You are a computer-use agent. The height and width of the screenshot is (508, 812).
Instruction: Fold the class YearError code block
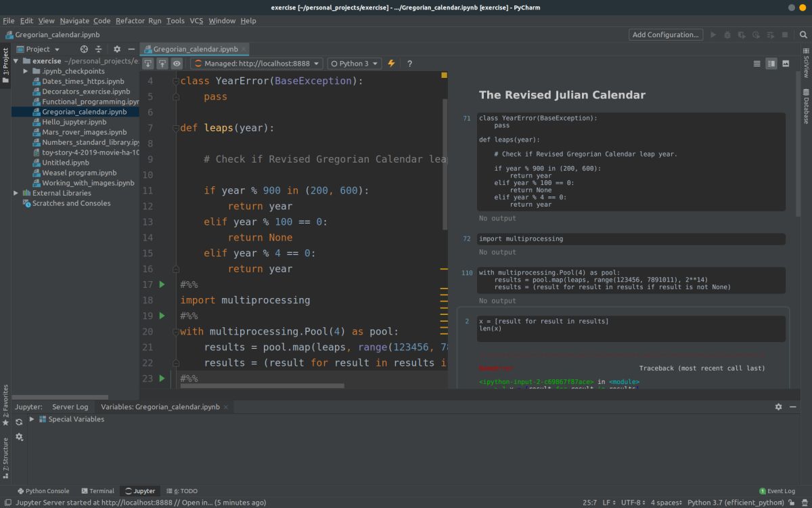pyautogui.click(x=176, y=81)
